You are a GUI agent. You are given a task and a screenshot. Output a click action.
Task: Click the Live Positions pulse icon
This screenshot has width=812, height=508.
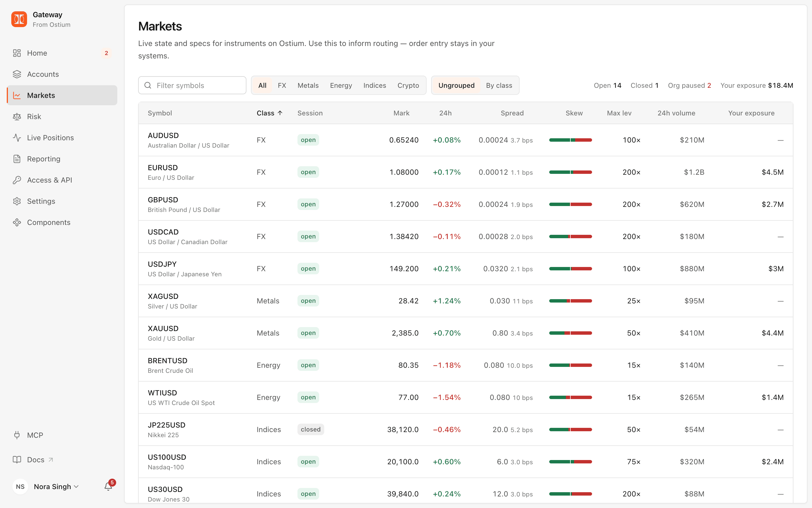[17, 138]
